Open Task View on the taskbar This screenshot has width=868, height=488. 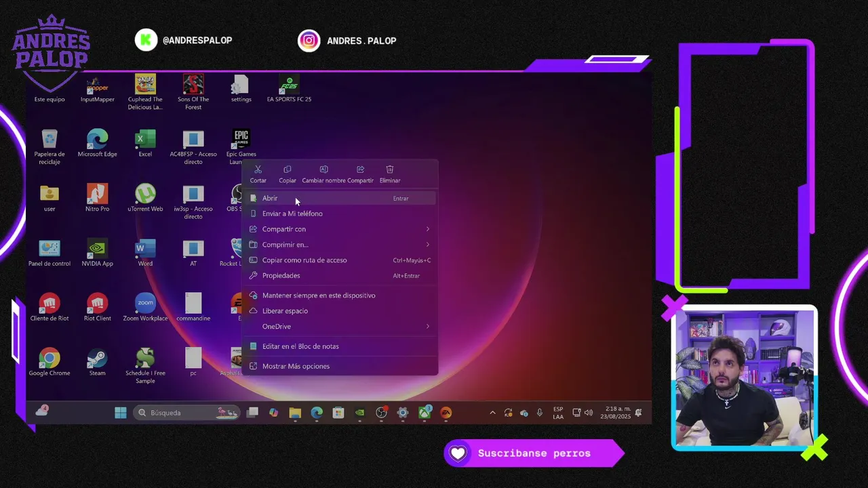point(252,413)
